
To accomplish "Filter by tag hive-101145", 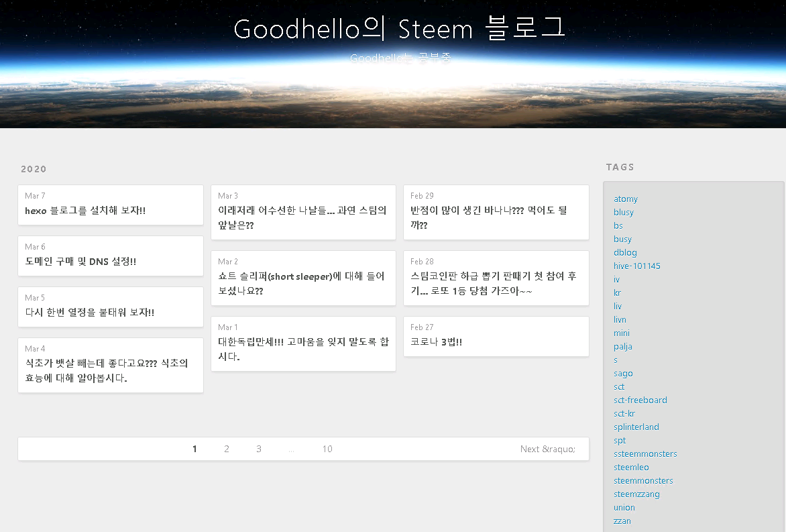I will [637, 266].
